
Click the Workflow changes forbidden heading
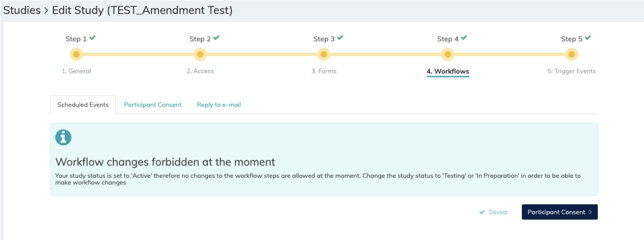165,162
